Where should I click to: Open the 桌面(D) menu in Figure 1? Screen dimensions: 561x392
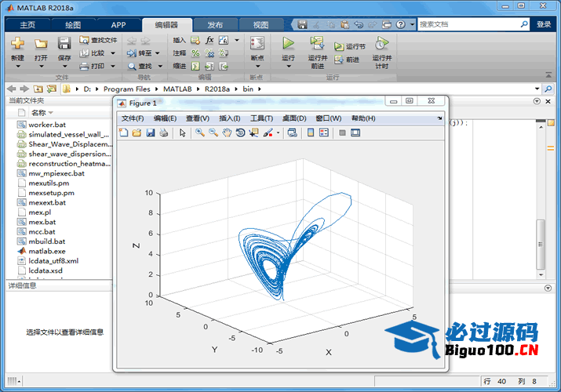coord(294,118)
